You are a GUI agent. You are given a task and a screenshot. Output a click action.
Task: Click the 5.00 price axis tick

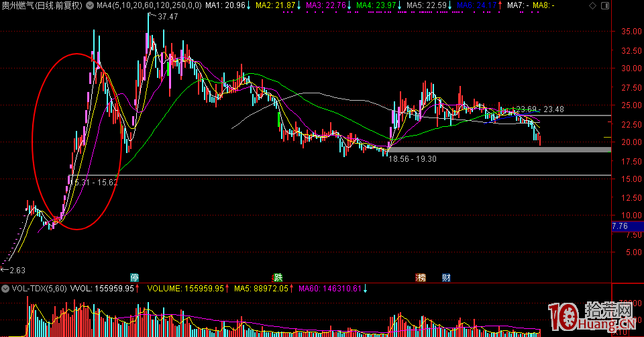[634, 252]
